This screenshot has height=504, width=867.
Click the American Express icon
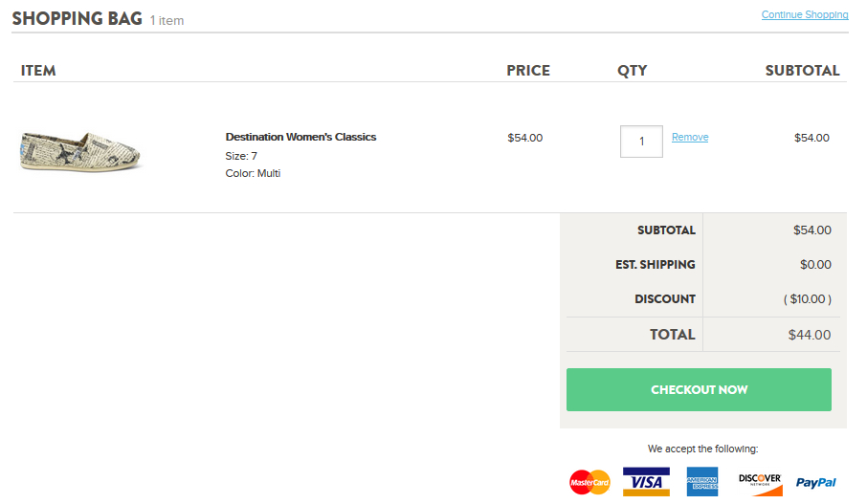pos(701,481)
